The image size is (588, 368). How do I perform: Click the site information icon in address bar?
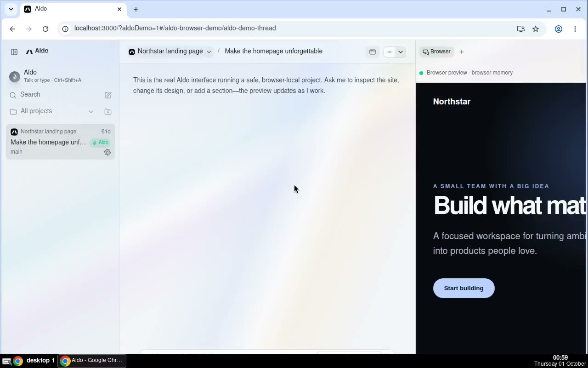65,29
